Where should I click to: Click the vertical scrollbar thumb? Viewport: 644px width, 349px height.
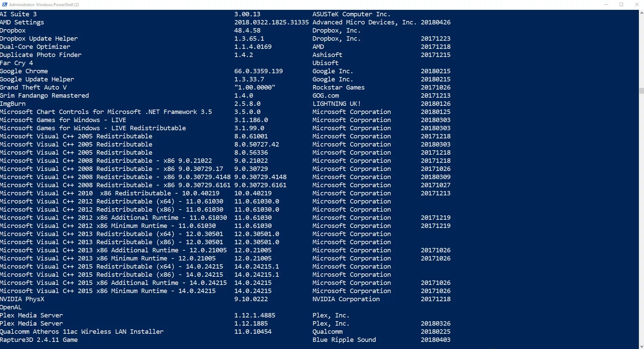pos(641,91)
